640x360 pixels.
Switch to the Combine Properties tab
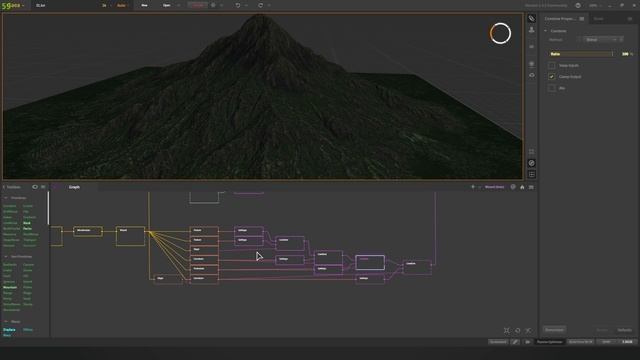[x=560, y=19]
